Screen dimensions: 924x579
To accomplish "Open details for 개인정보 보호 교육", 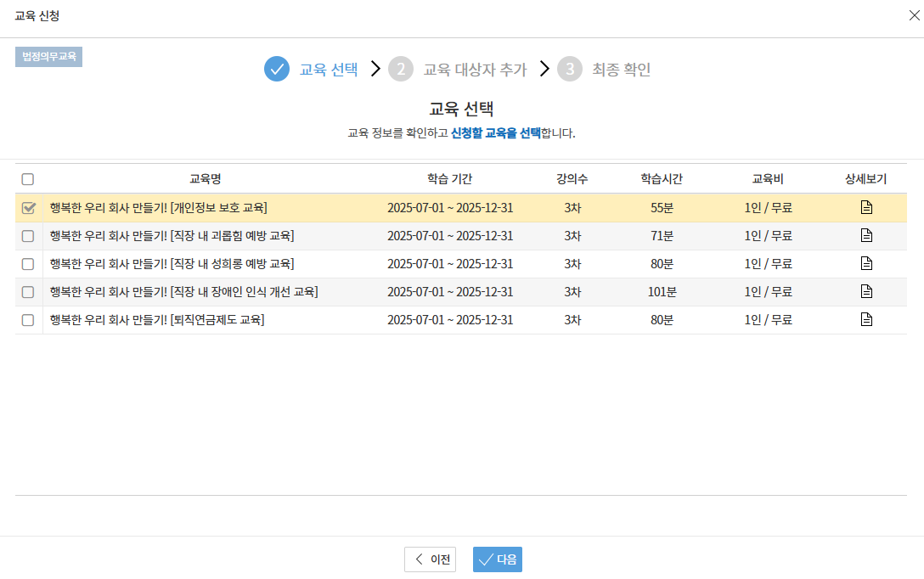I will pos(866,207).
